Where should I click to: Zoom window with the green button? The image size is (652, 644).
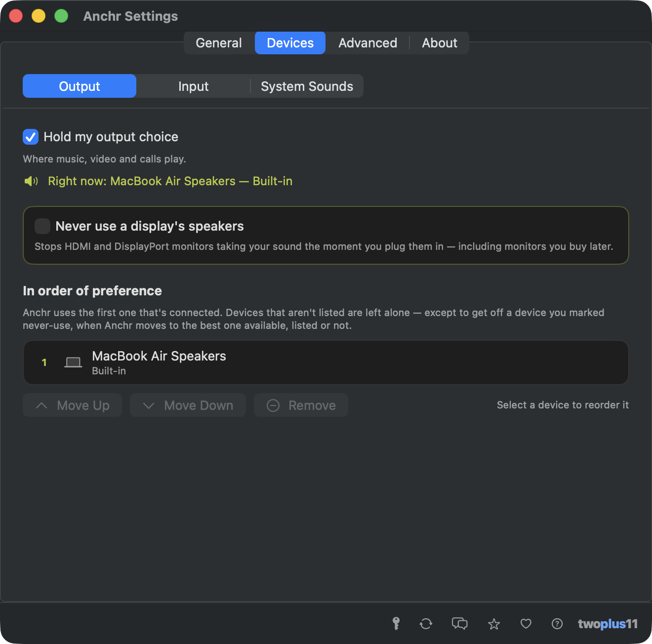tap(61, 16)
